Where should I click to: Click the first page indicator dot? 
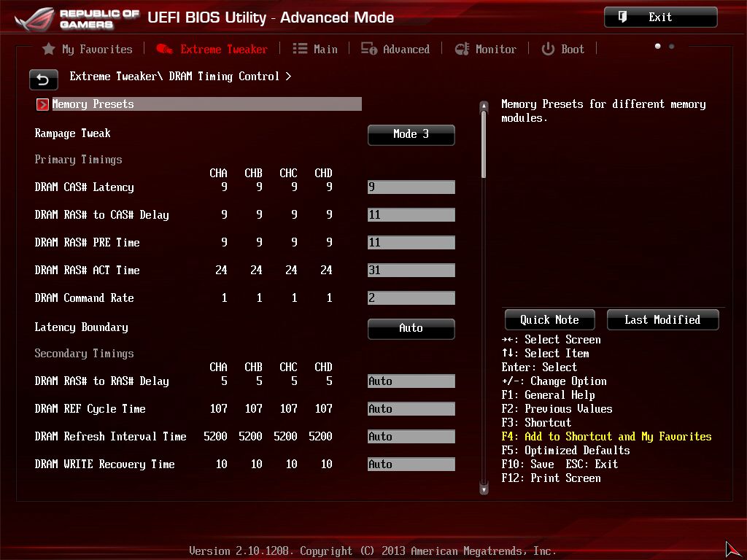(658, 46)
